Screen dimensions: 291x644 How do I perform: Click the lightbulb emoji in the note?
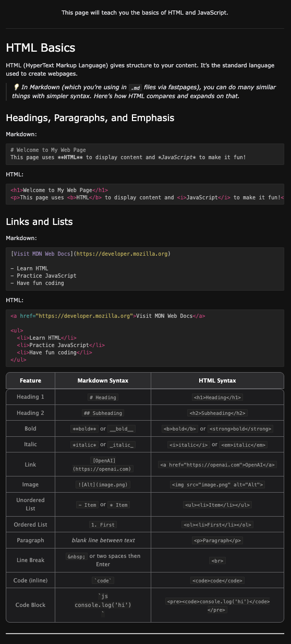pyautogui.click(x=16, y=87)
